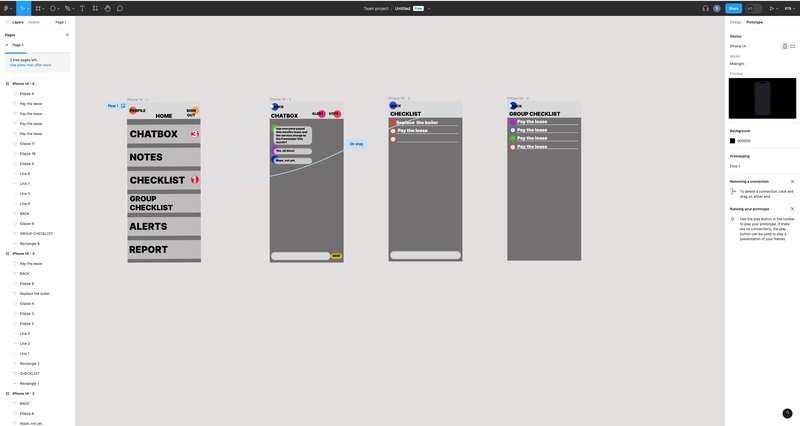Click the text icon beside Replace the boiler layer
Viewport: 800px width, 426px height.
pyautogui.click(x=15, y=293)
